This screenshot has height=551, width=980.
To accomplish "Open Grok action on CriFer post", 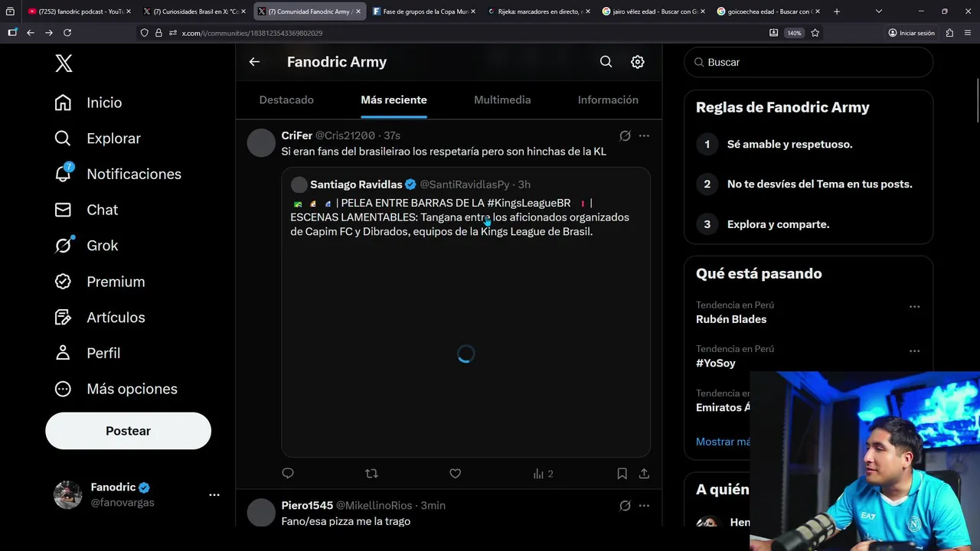I will click(x=625, y=135).
